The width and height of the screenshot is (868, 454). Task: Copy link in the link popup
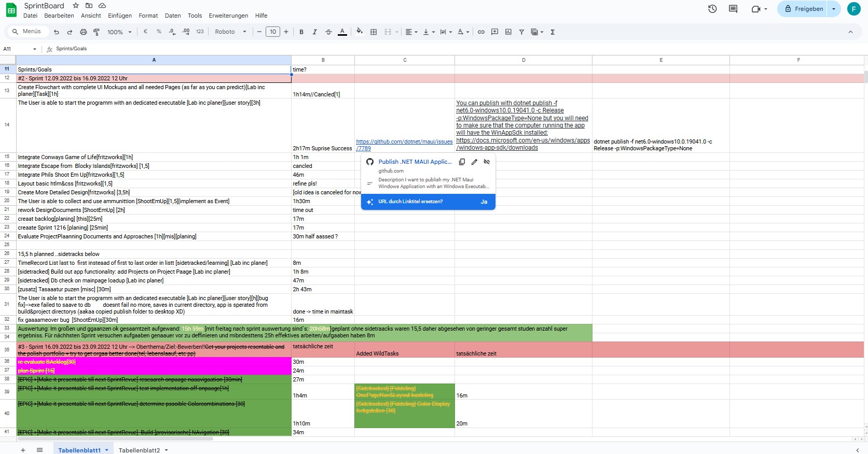[462, 162]
